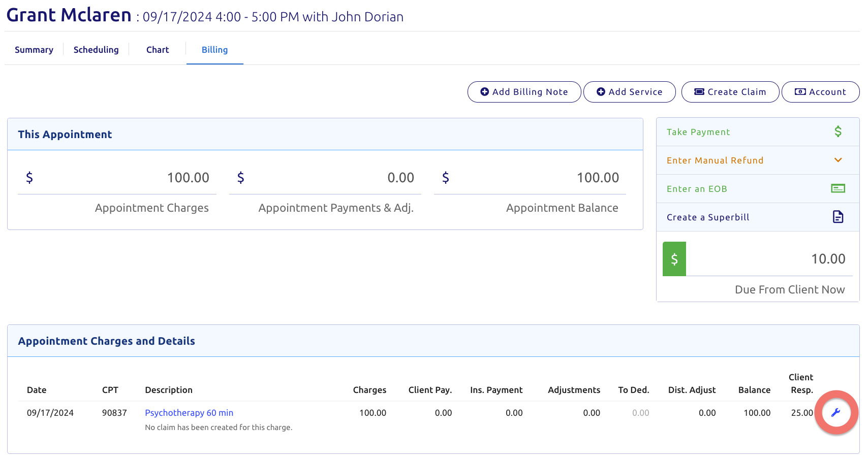The image size is (868, 461).
Task: Click the money icon on Account button
Action: coord(800,92)
